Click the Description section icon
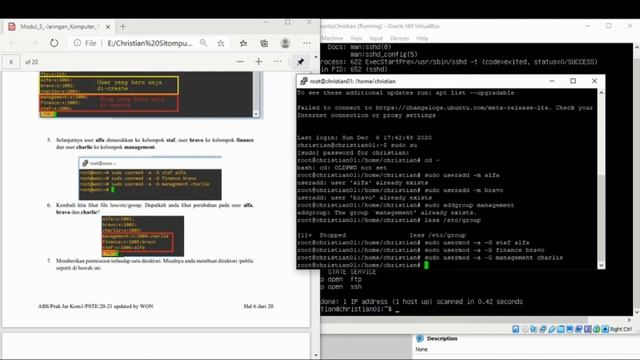Viewport: 640px width, 360px height. [420, 338]
